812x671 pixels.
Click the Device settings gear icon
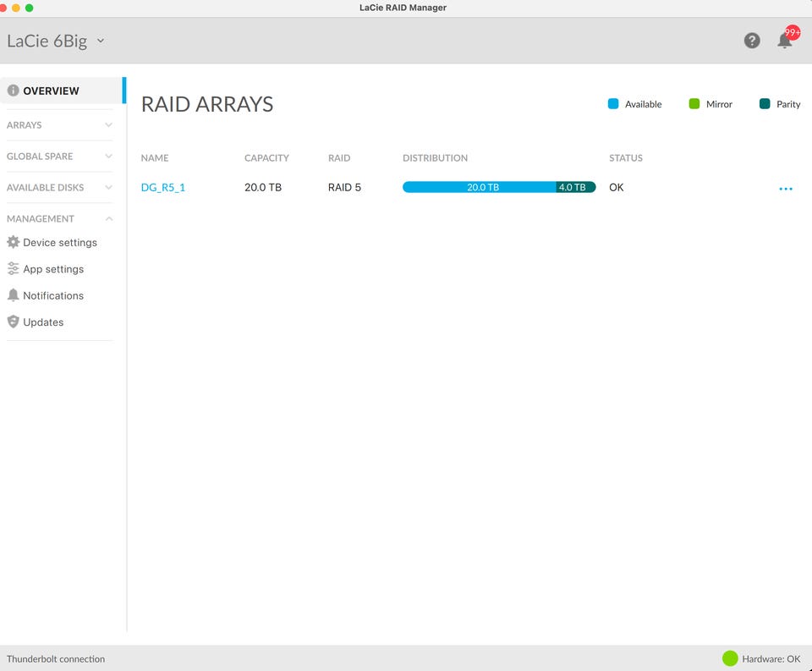[13, 242]
